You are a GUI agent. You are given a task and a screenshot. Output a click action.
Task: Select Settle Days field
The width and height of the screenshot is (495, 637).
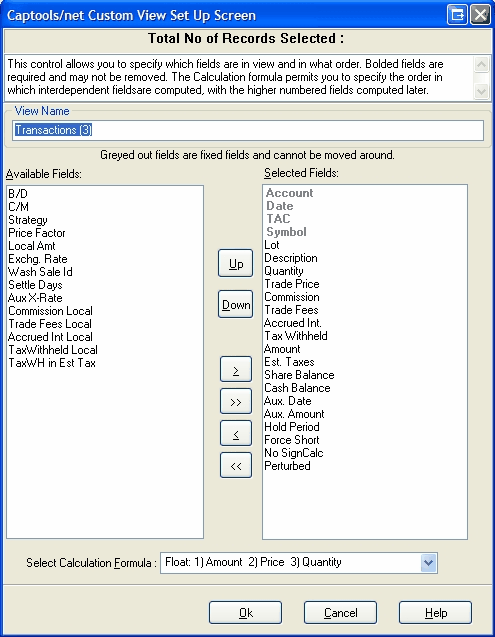tap(35, 285)
